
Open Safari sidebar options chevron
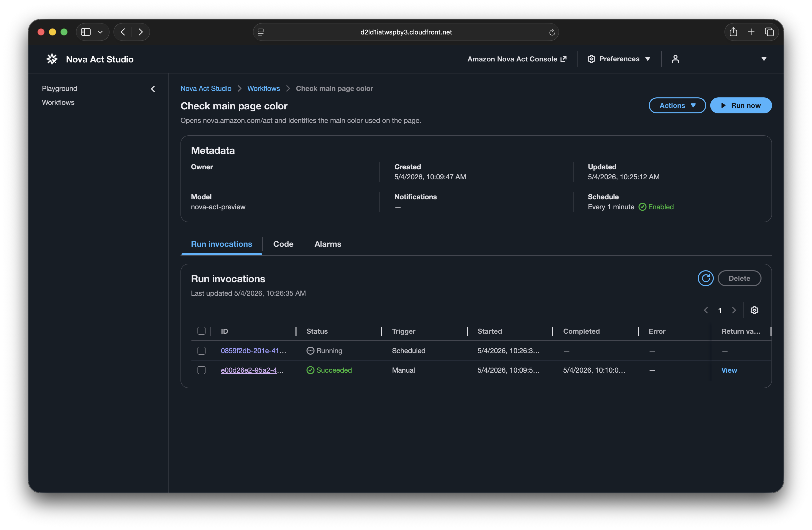click(100, 32)
